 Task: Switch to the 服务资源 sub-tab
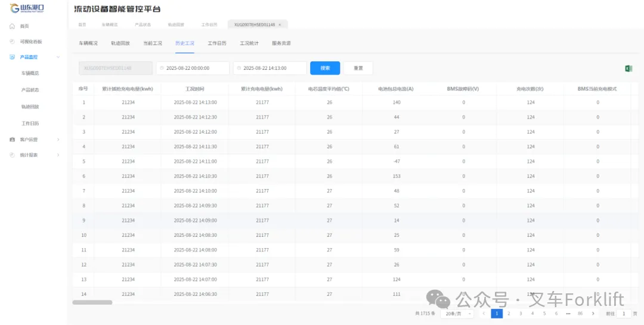click(x=281, y=43)
